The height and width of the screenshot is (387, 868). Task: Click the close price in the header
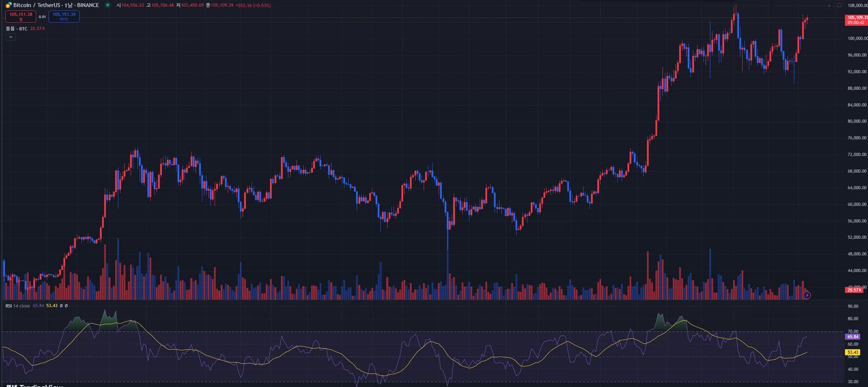point(222,5)
